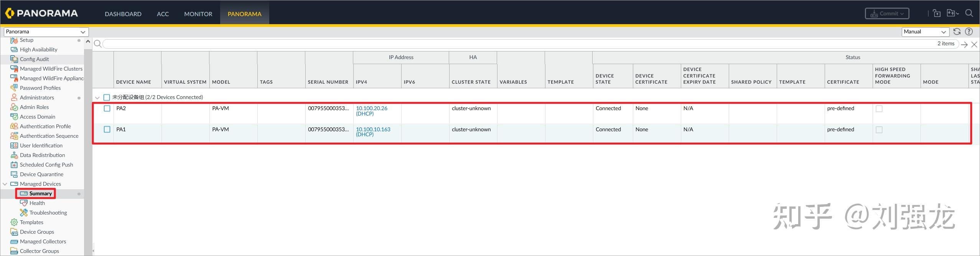
Task: Click the PA2 device name cell
Action: pyautogui.click(x=121, y=109)
